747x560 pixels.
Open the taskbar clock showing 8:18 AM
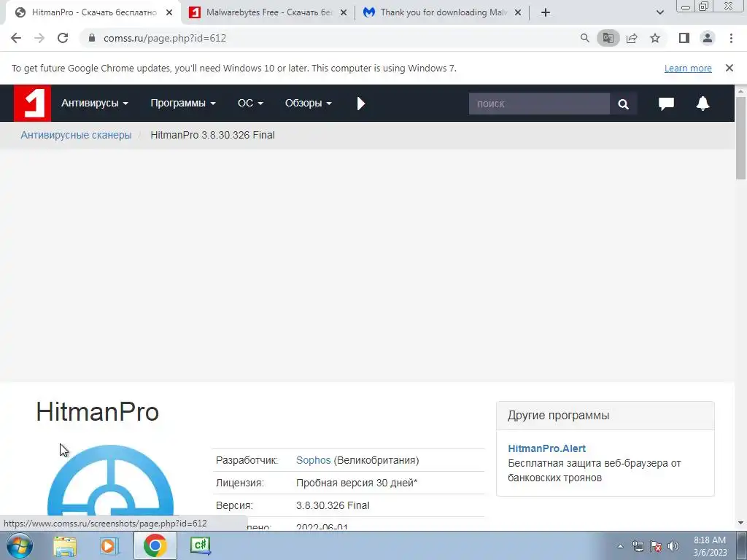pyautogui.click(x=710, y=546)
